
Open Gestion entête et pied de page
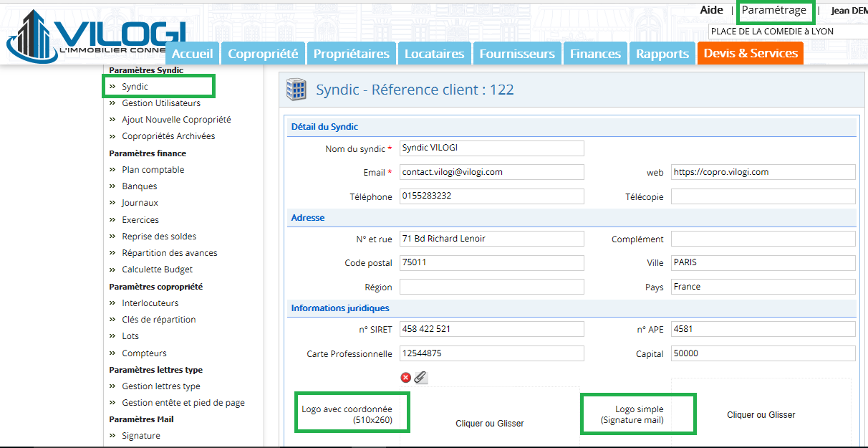(183, 403)
